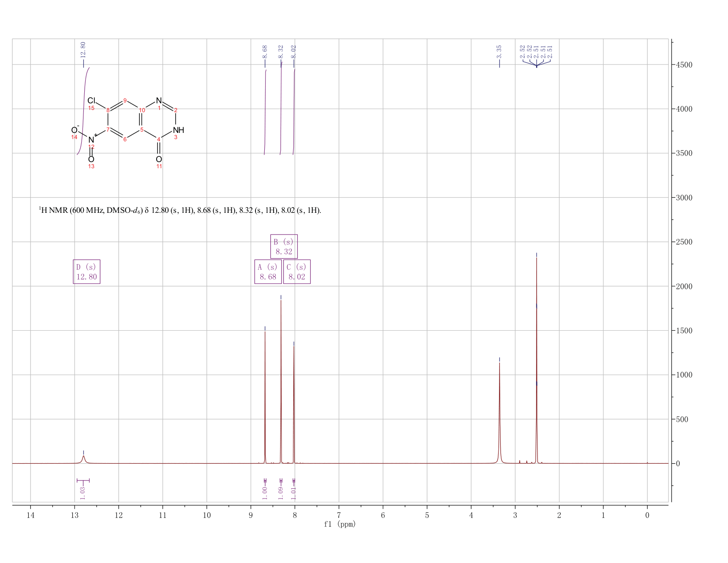728x563 pixels.
Task: Click the f1 (ppm) axis label
Action: (x=339, y=524)
